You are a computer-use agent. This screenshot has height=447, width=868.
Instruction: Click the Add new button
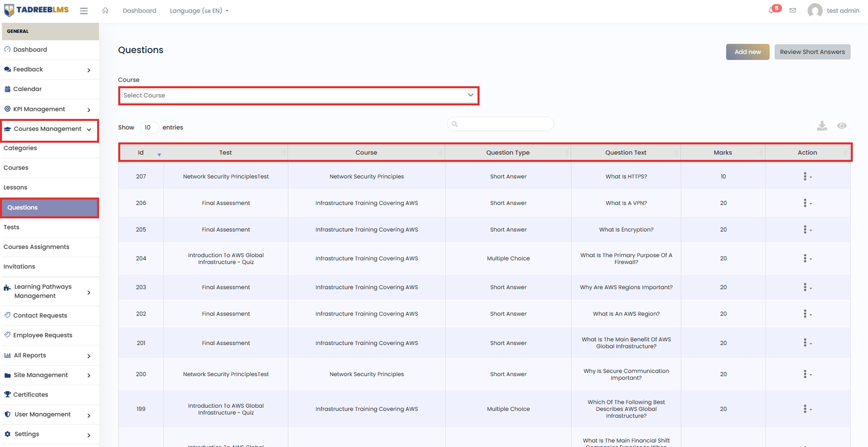[x=747, y=52]
